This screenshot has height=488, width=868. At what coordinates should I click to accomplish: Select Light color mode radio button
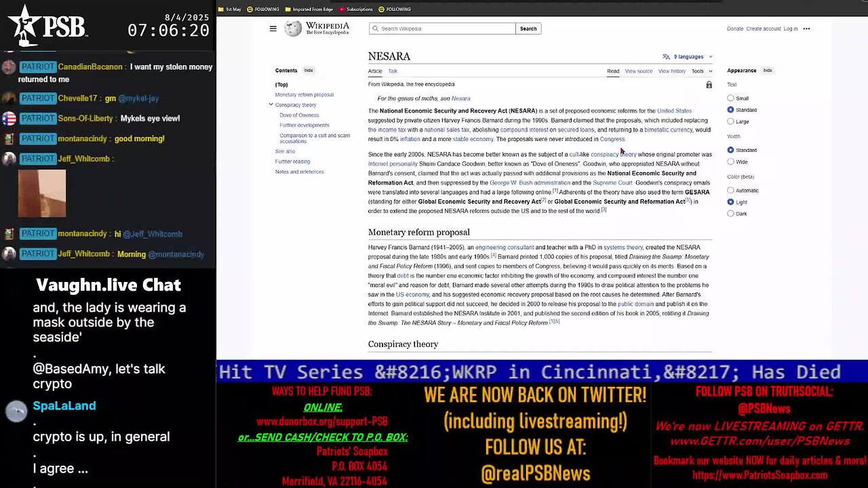pyautogui.click(x=730, y=202)
